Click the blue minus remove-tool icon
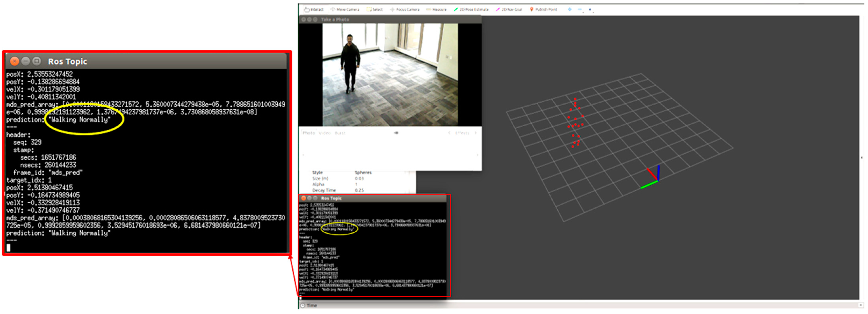868x314 pixels. coord(580,10)
